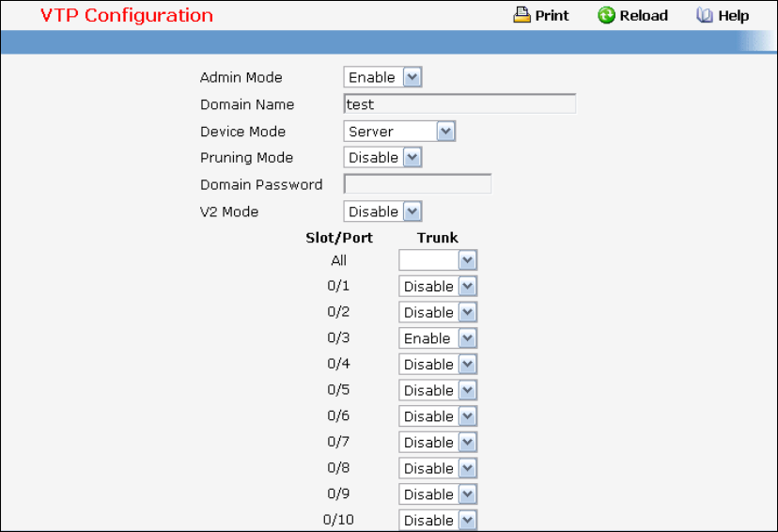Click the Domain Name field containing test
This screenshot has height=532, width=778.
tap(459, 104)
